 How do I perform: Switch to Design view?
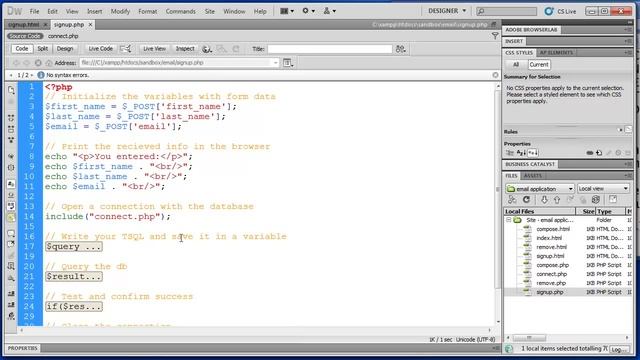64,49
